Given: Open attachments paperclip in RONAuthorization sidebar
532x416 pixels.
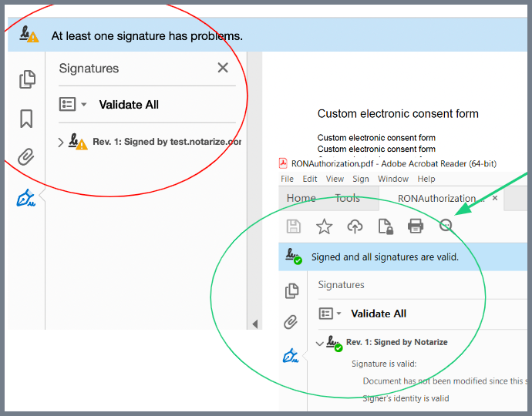Looking at the screenshot, I should 291,322.
